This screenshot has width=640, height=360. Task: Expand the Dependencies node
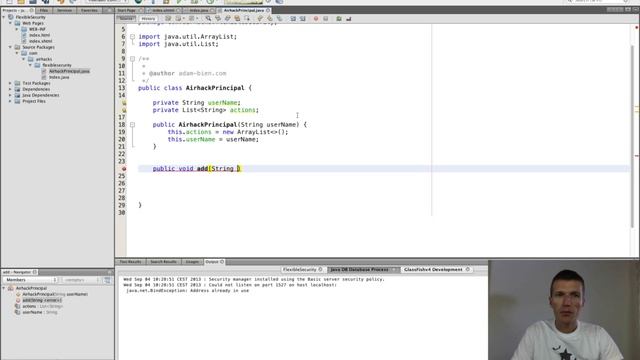pyautogui.click(x=10, y=89)
